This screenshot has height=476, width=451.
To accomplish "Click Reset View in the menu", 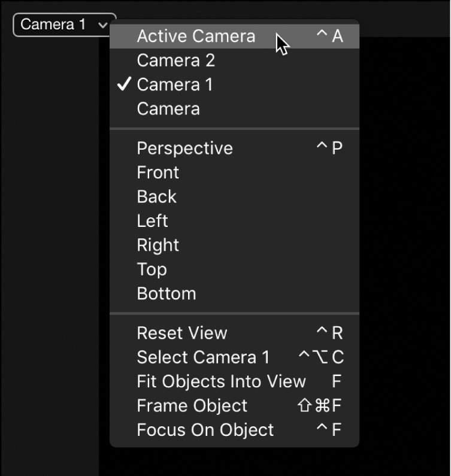I will (182, 333).
